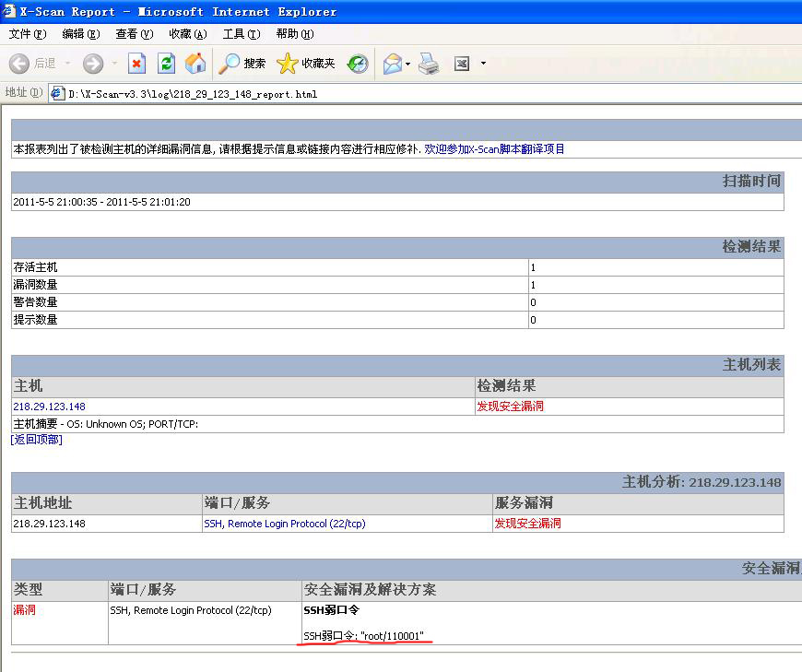
Task: Open the 工具(T) menu
Action: pos(242,34)
